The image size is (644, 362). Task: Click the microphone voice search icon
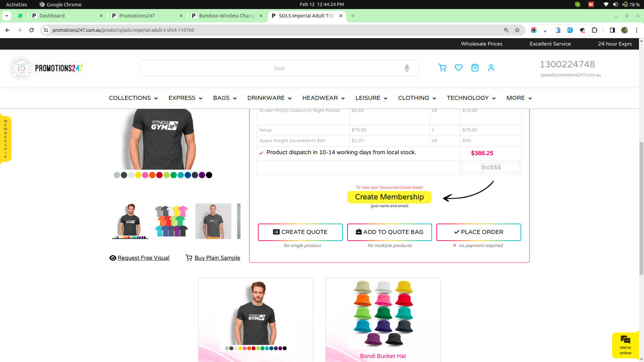pos(407,68)
